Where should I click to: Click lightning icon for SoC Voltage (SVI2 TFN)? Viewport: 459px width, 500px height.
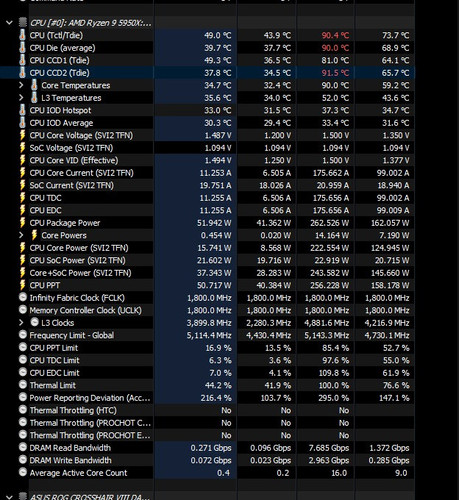pos(22,148)
